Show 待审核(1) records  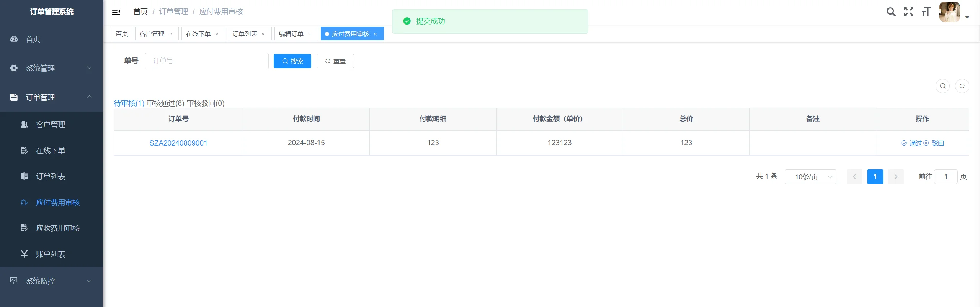(129, 103)
